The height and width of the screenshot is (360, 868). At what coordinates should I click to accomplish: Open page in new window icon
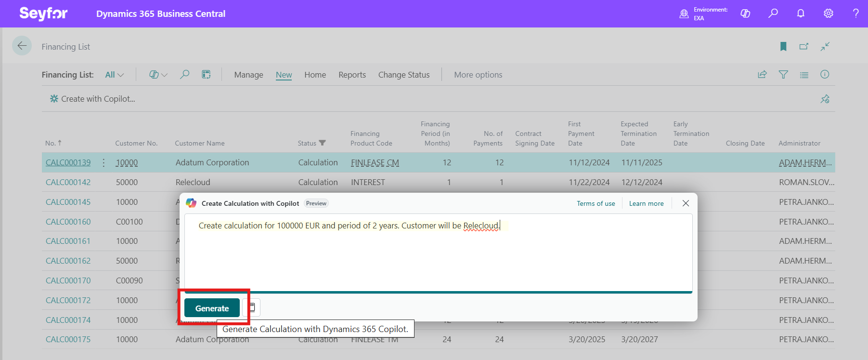click(804, 46)
